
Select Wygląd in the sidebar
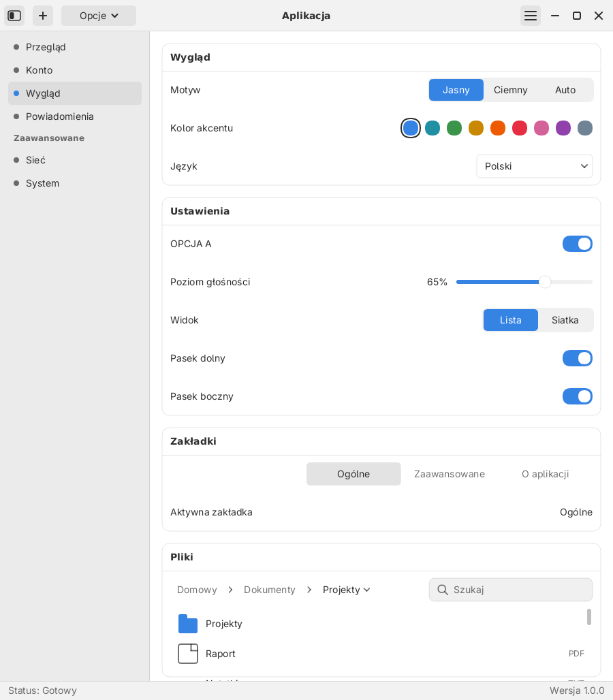(75, 93)
